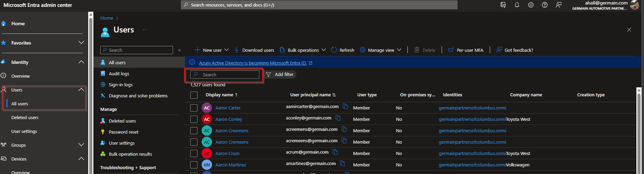The width and height of the screenshot is (644, 174).
Task: Check the box for Aaron Crum
Action: [194, 153]
